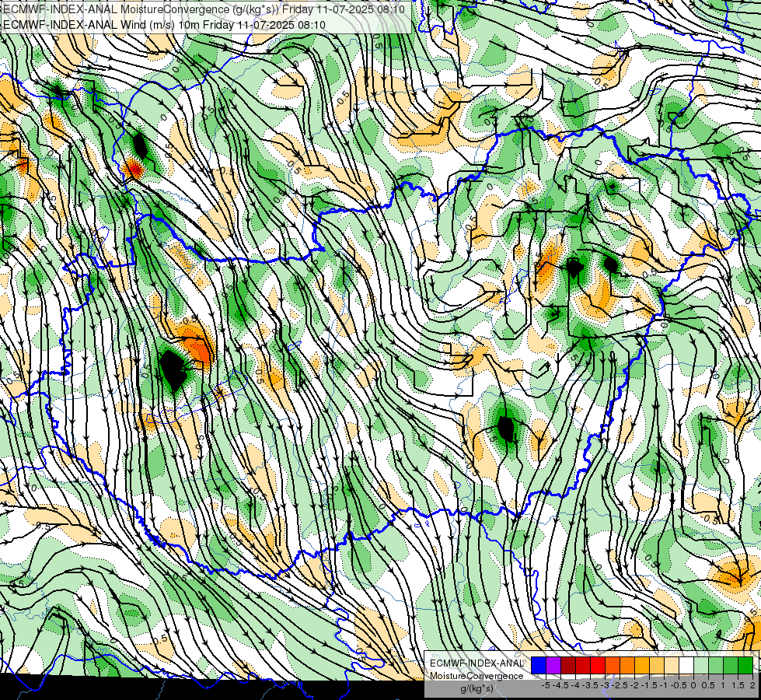The image size is (761, 700).
Task: Click the -4 legend tick label
Action: click(577, 685)
